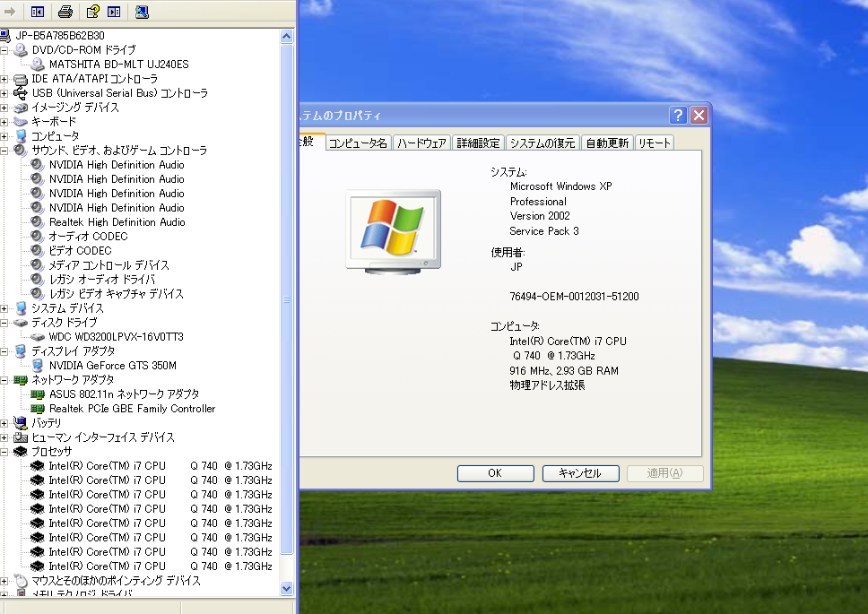Click the 物理アドレス拡張 text
868x614 pixels.
click(x=548, y=385)
